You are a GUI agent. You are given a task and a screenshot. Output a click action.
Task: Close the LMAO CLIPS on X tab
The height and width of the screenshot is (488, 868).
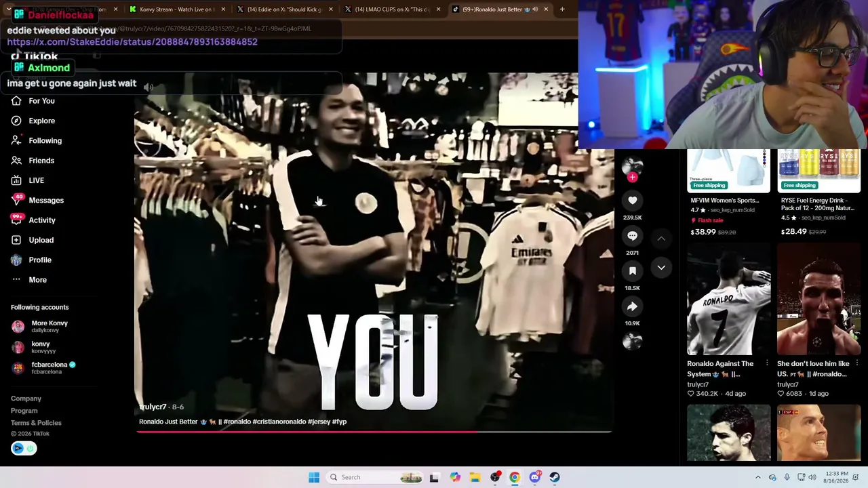coord(438,9)
